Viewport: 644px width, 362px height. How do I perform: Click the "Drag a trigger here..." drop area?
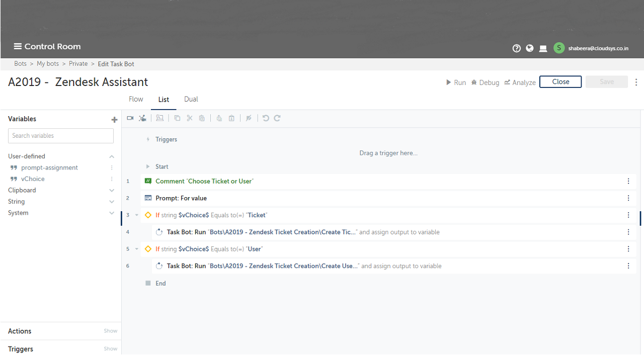pos(388,153)
